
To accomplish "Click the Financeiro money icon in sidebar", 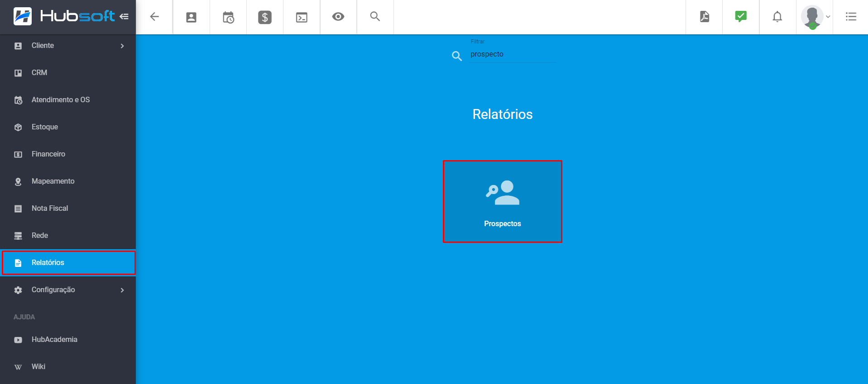I will point(18,154).
